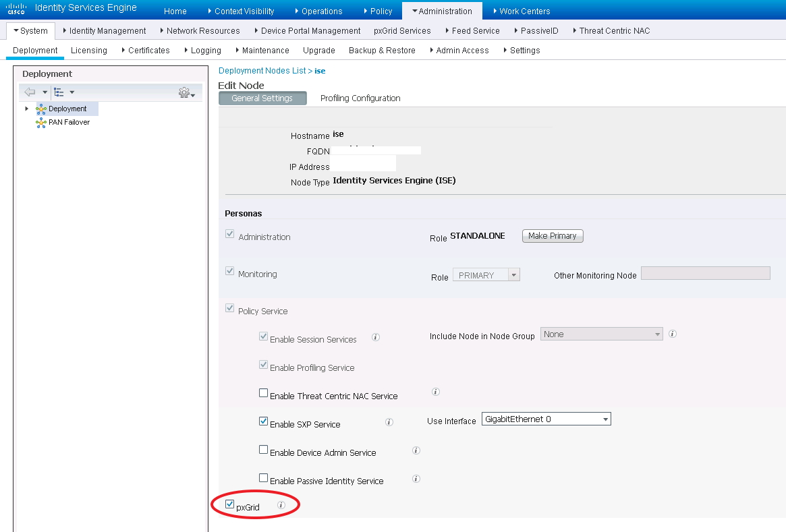The image size is (786, 532).
Task: Select the General Settings tab
Action: coord(262,98)
